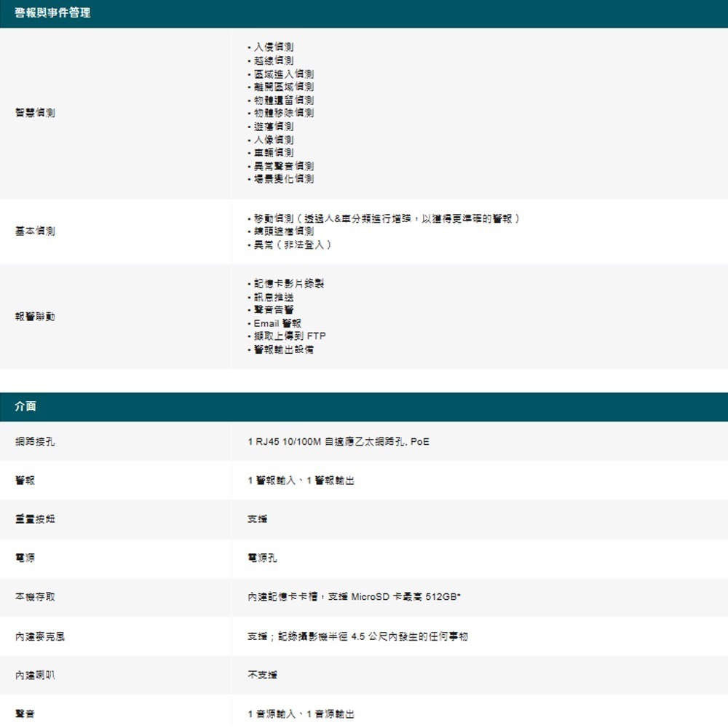
Task: Click the 網路接孔 row label
Action: click(x=35, y=442)
